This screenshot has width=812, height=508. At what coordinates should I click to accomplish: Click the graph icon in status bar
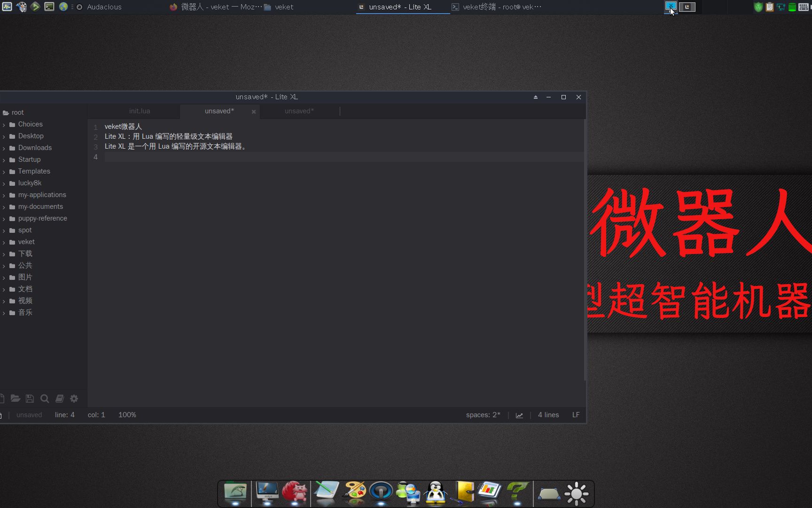click(519, 415)
